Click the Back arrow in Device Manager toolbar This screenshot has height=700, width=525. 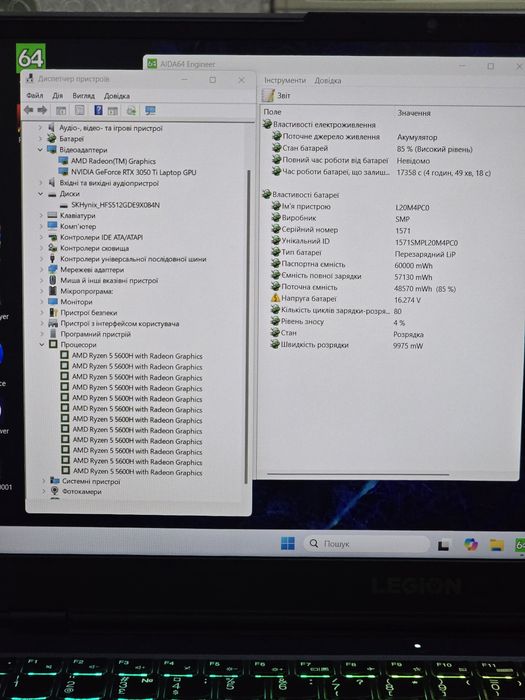pyautogui.click(x=29, y=110)
